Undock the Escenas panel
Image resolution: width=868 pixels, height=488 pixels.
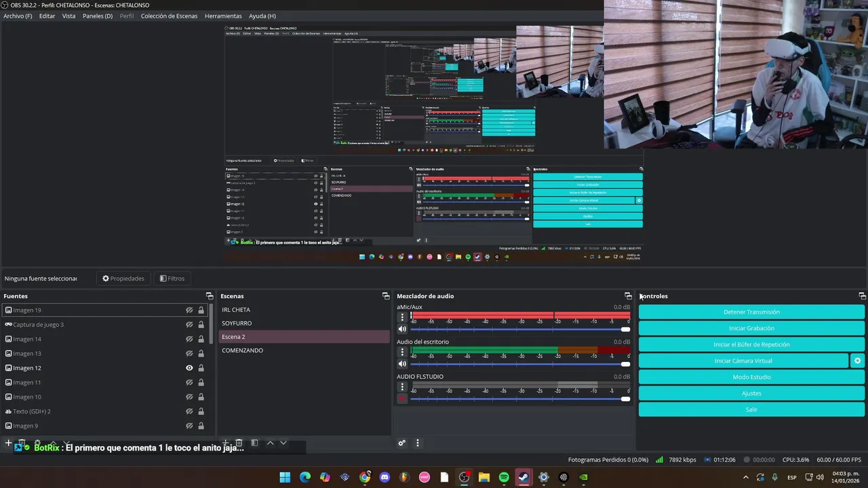point(386,296)
